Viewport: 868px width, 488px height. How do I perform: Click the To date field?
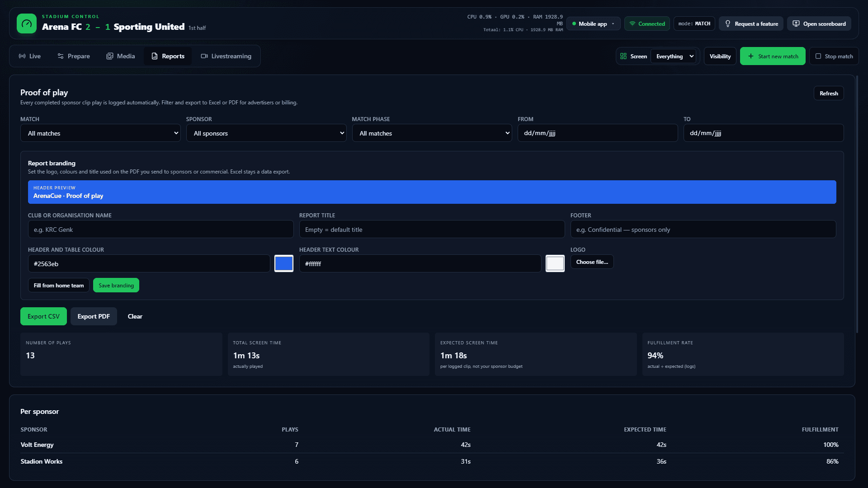tap(764, 133)
